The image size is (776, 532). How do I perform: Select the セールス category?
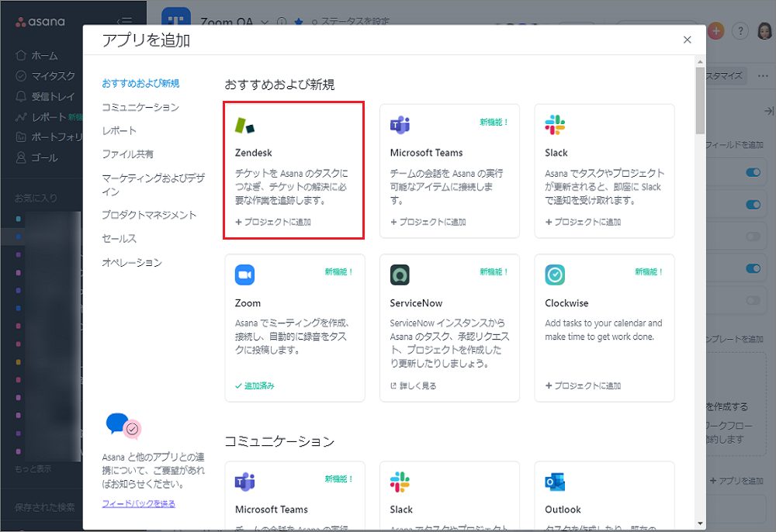click(119, 238)
